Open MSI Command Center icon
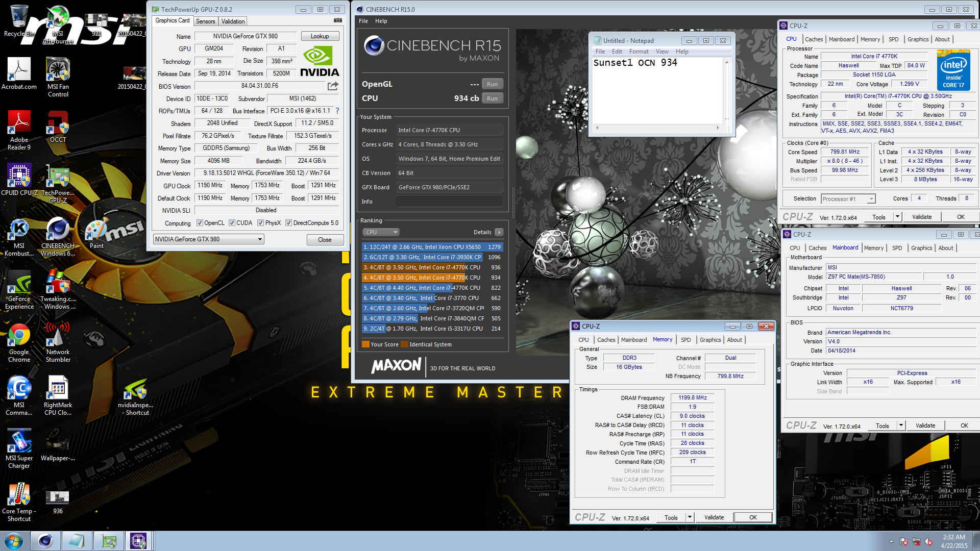Viewport: 980px width, 551px height. pyautogui.click(x=19, y=396)
